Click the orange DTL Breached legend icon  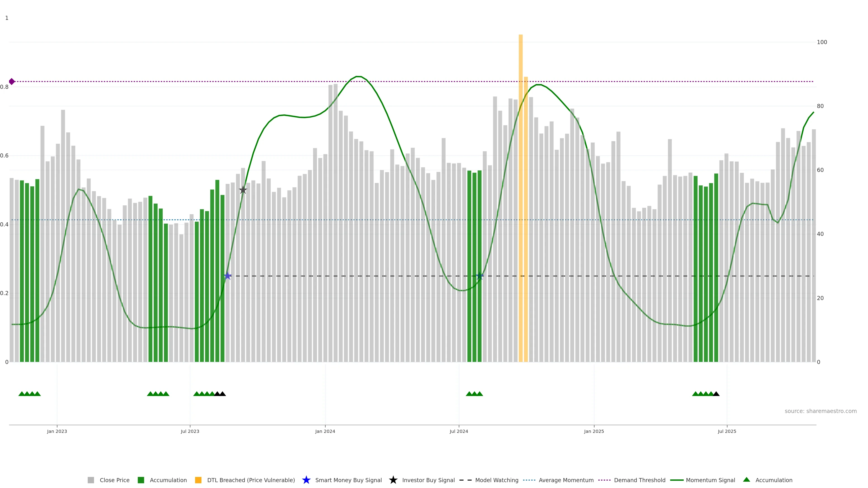click(x=198, y=480)
